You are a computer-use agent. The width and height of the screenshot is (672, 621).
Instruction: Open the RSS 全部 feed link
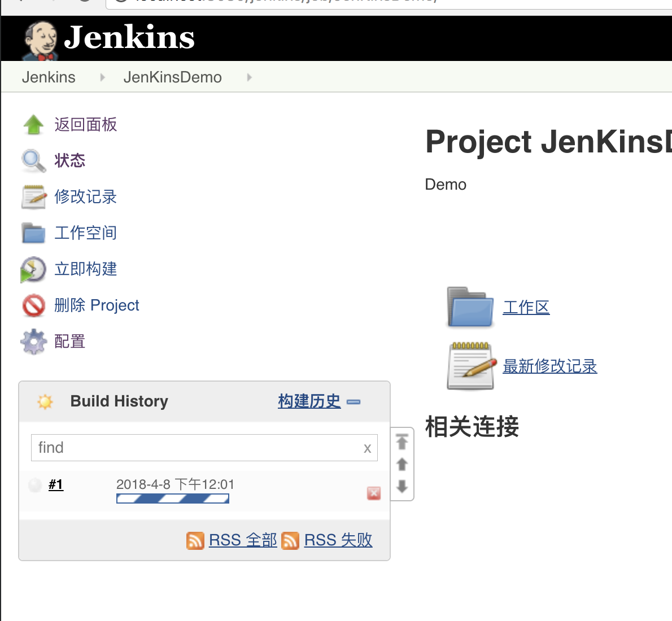point(243,540)
